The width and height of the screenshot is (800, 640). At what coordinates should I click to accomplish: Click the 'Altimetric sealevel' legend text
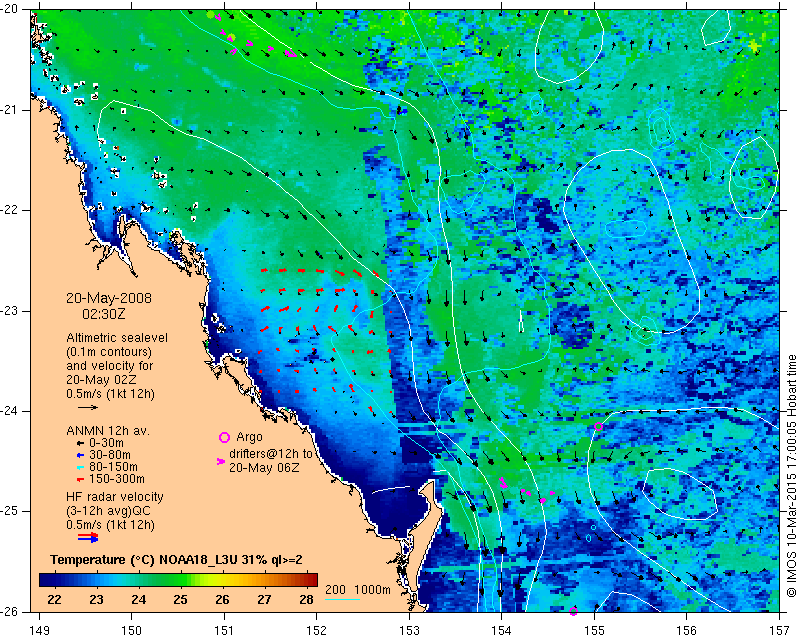pos(117,338)
